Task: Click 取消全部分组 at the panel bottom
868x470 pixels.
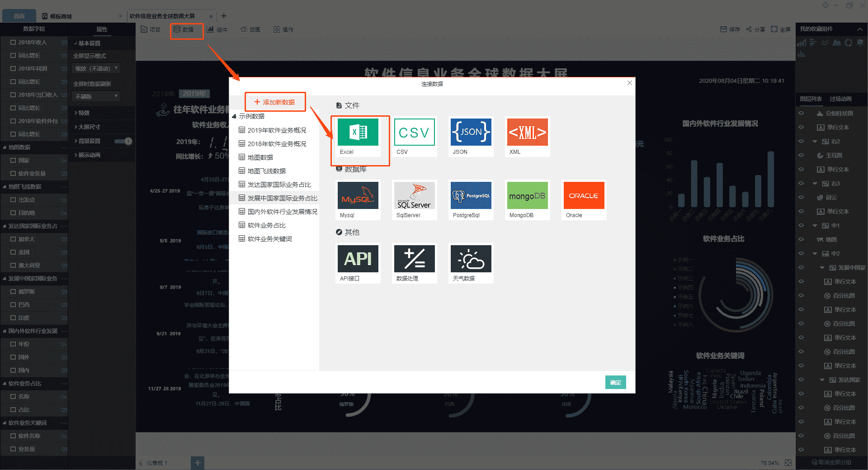Action: coord(831,462)
